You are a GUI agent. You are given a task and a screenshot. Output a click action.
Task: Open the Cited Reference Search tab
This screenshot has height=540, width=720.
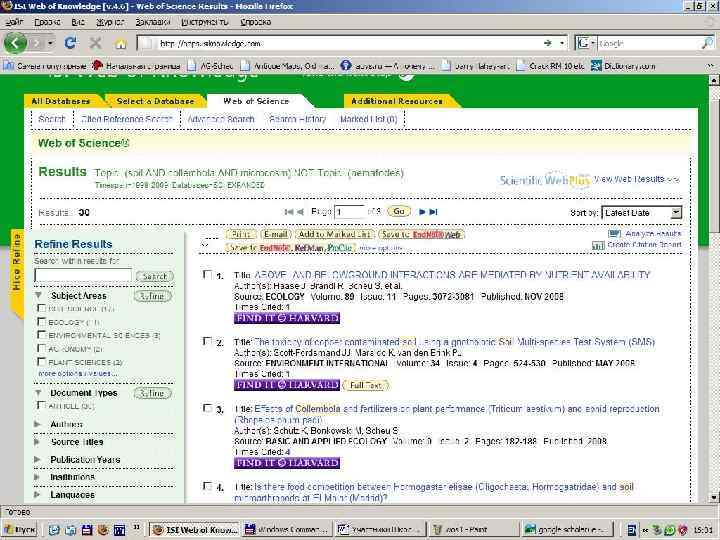pyautogui.click(x=126, y=119)
